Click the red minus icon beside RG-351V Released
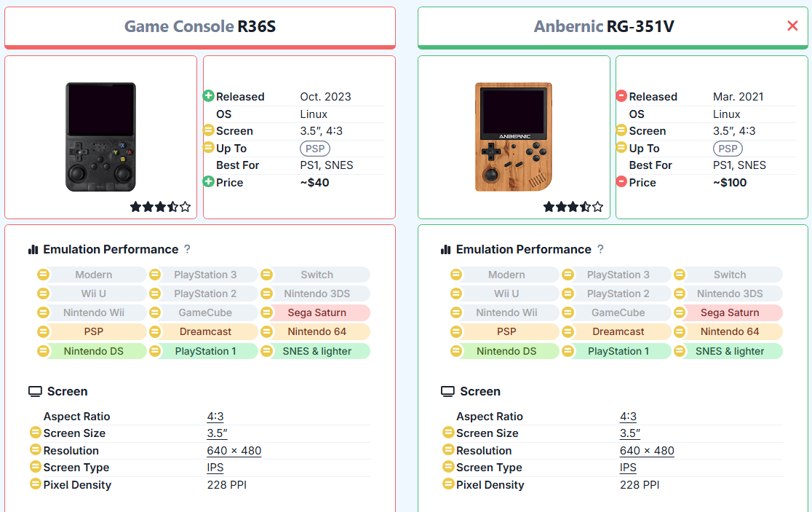Screen dimensions: 812x512 click(x=621, y=96)
